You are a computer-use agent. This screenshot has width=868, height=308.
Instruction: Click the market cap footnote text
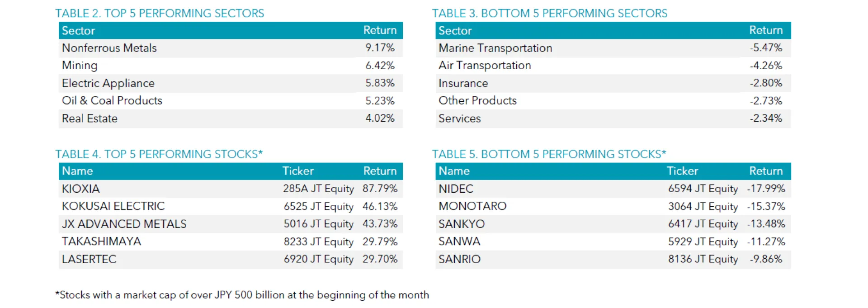(242, 295)
